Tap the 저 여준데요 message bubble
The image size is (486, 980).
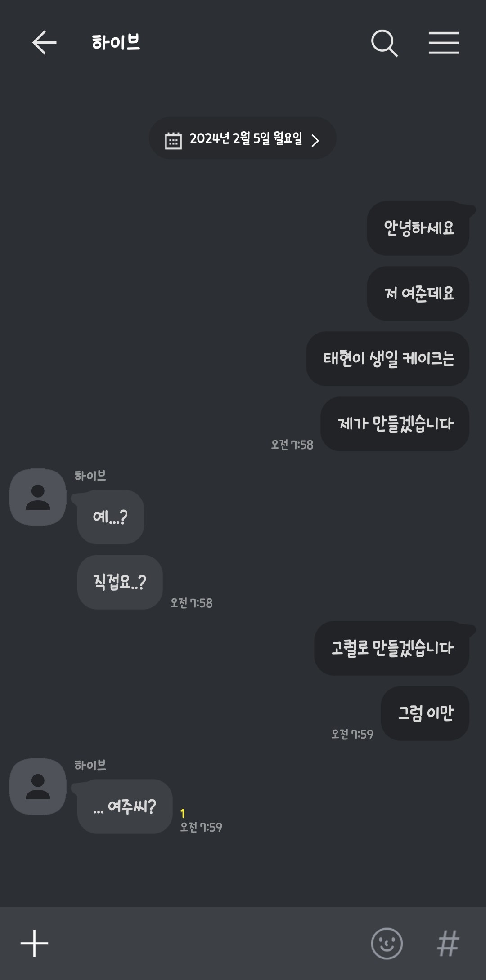point(418,294)
